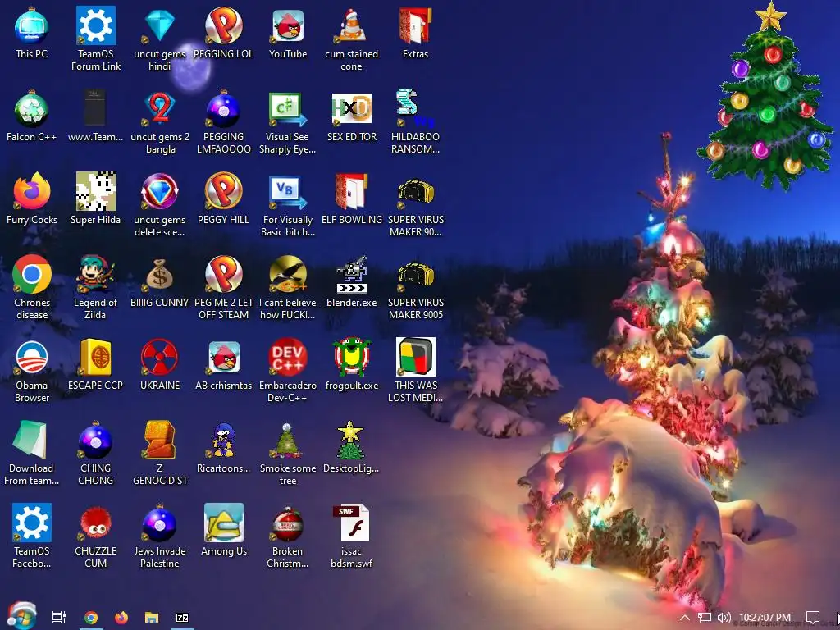Click the Start button with Santa hat
The image size is (840, 630).
(21, 615)
